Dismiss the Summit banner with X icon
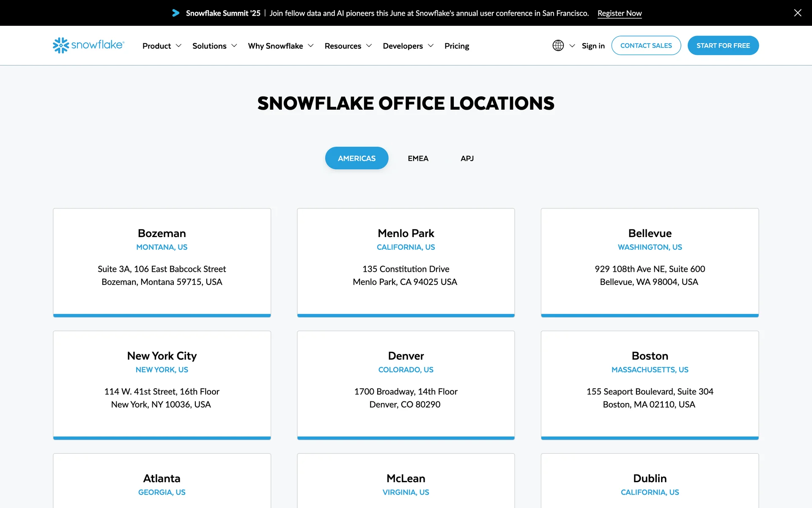The height and width of the screenshot is (508, 812). (797, 13)
